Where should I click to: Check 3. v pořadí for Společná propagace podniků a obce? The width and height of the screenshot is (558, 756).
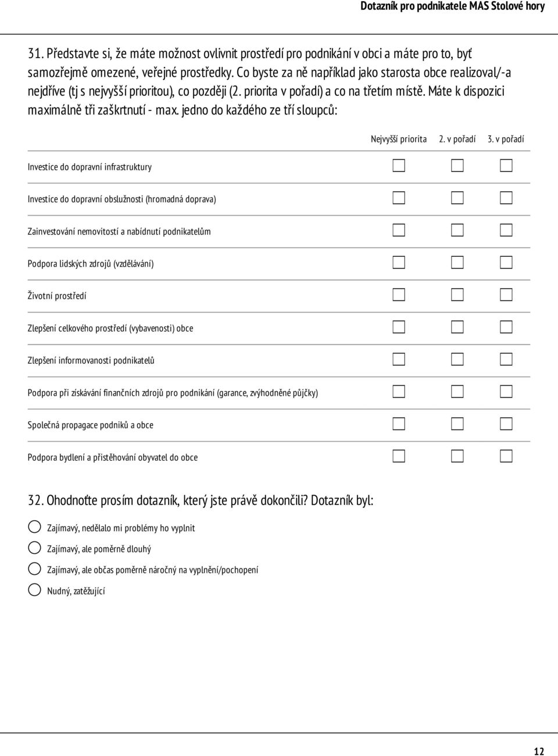pyautogui.click(x=506, y=424)
